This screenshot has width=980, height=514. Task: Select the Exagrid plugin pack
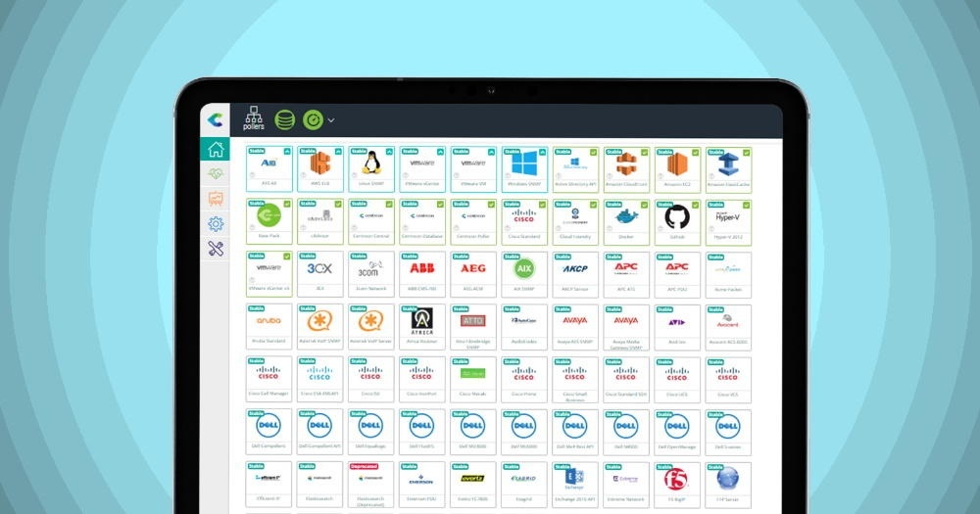[524, 485]
